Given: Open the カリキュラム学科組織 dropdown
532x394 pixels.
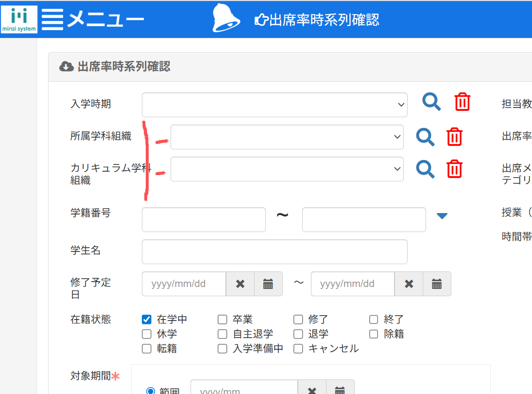Looking at the screenshot, I should 287,169.
